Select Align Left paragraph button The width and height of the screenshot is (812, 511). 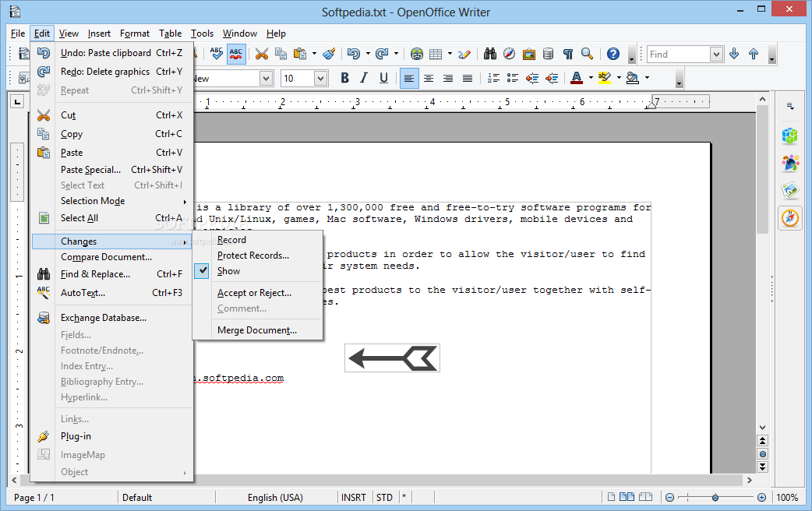point(409,78)
